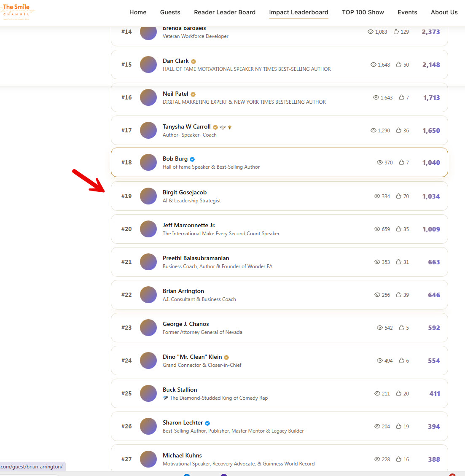
Task: Click the blue Facebook icon at the bottom
Action: point(187,475)
